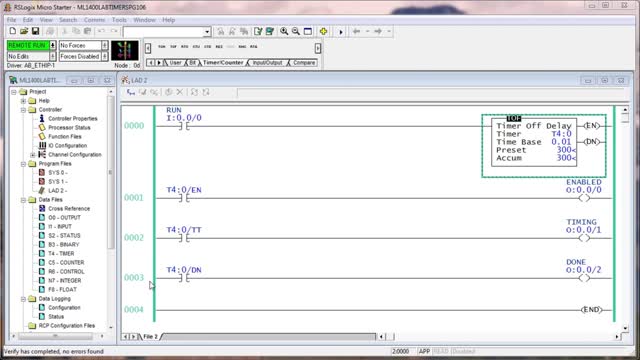Open the O0 - OUTPUT data file
Screen dimensions: 640x360
(64, 218)
